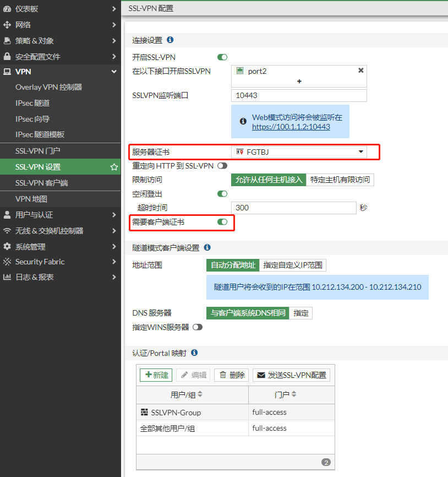This screenshot has height=477, width=448.
Task: Click the wireless controller Wi-Fi icon
Action: (7, 231)
